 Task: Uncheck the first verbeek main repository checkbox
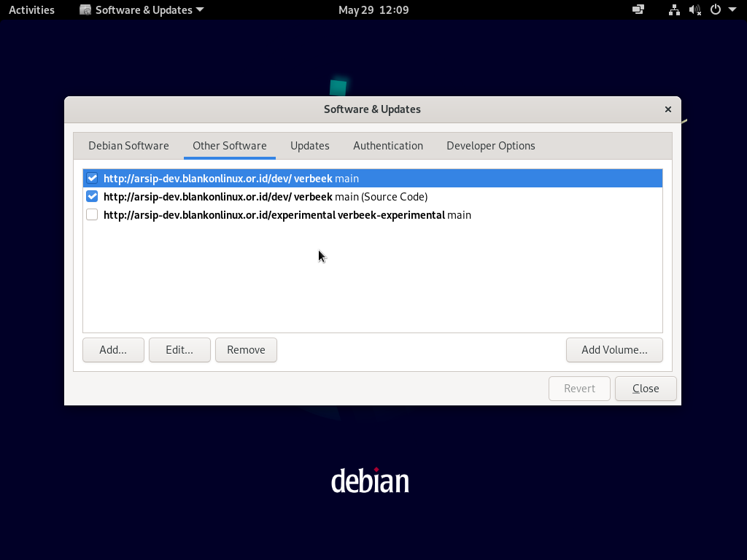coord(92,178)
